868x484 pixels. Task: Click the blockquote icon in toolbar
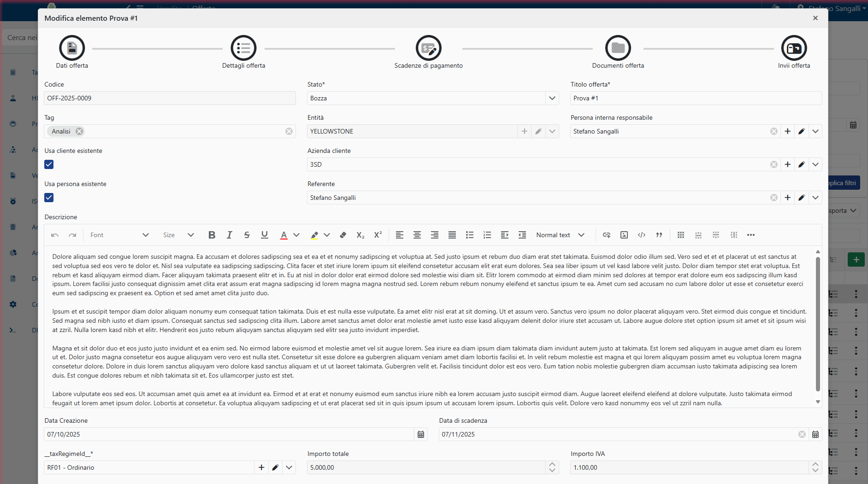tap(659, 235)
